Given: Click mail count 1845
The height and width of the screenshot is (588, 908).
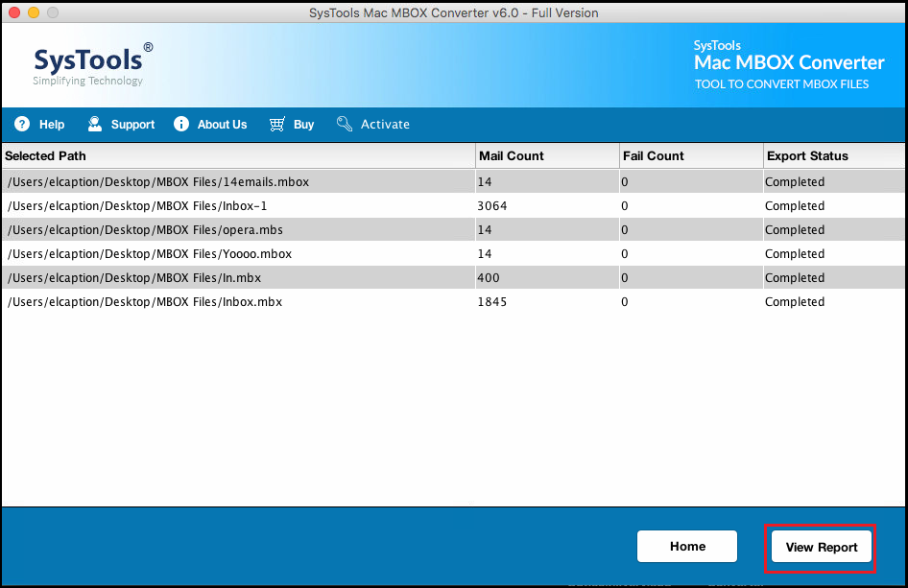Looking at the screenshot, I should point(492,302).
